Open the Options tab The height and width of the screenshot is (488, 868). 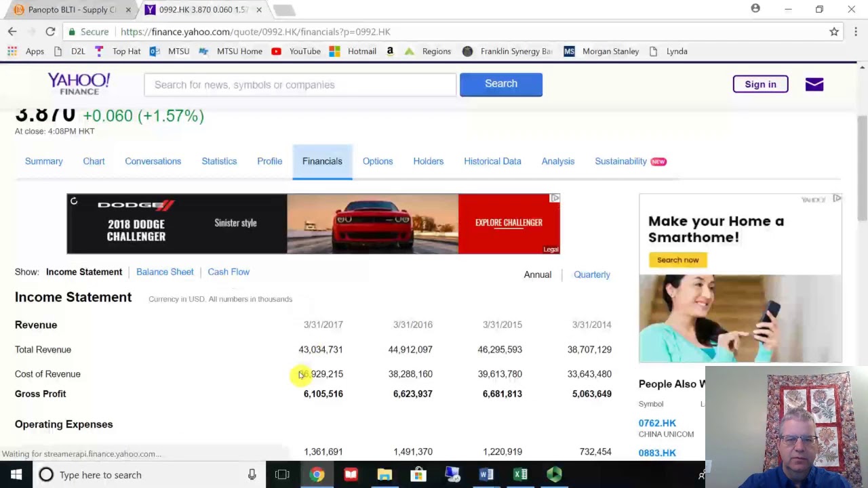click(378, 161)
